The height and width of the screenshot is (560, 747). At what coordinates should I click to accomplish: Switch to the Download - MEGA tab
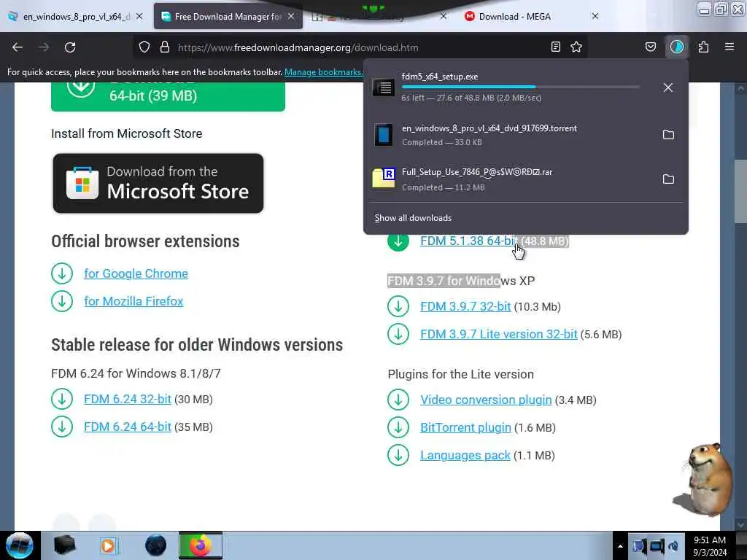532,16
